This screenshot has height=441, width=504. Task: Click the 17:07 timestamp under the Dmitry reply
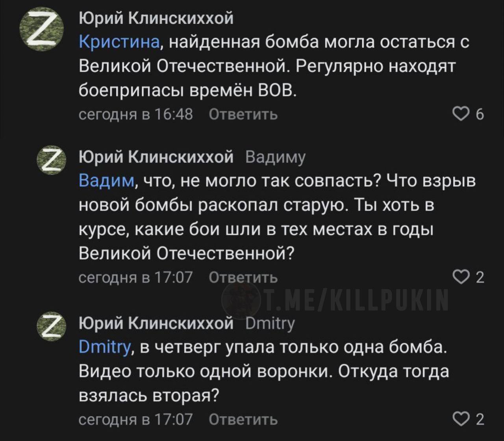click(x=136, y=419)
